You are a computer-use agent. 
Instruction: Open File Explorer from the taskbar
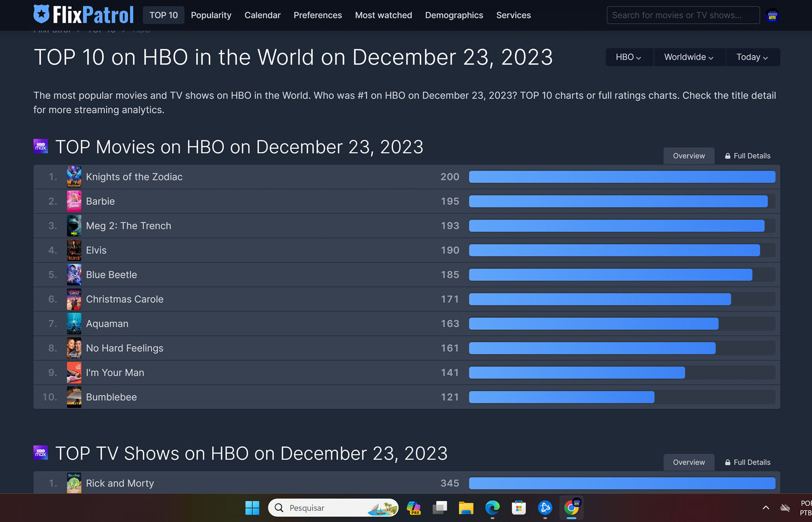(x=466, y=508)
